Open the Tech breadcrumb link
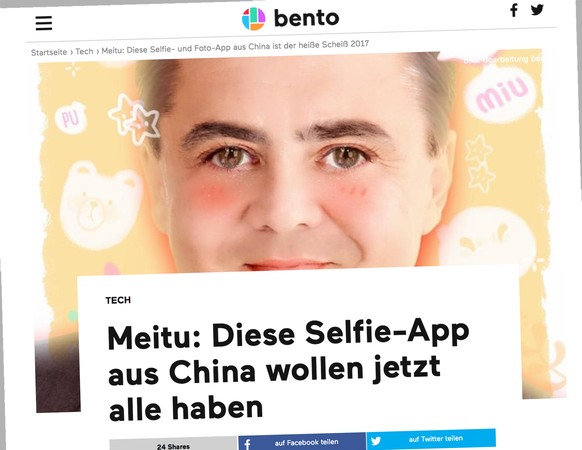 click(x=84, y=51)
